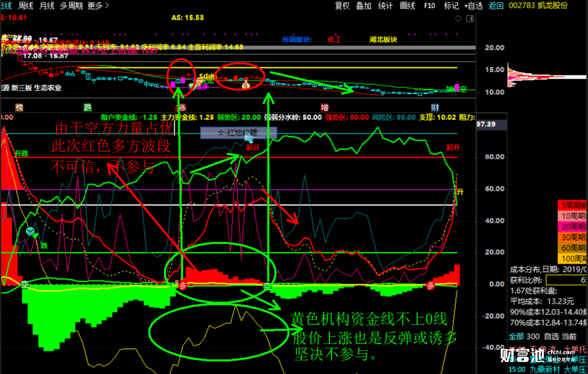
Task: Click the 新三板 生态农业 concept text
Action: coord(37,88)
